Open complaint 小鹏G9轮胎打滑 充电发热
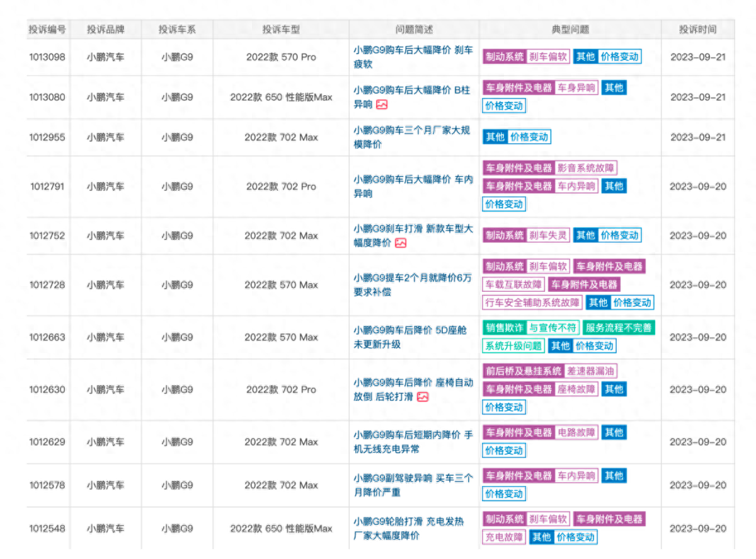Image resolution: width=756 pixels, height=559 pixels. click(x=409, y=528)
